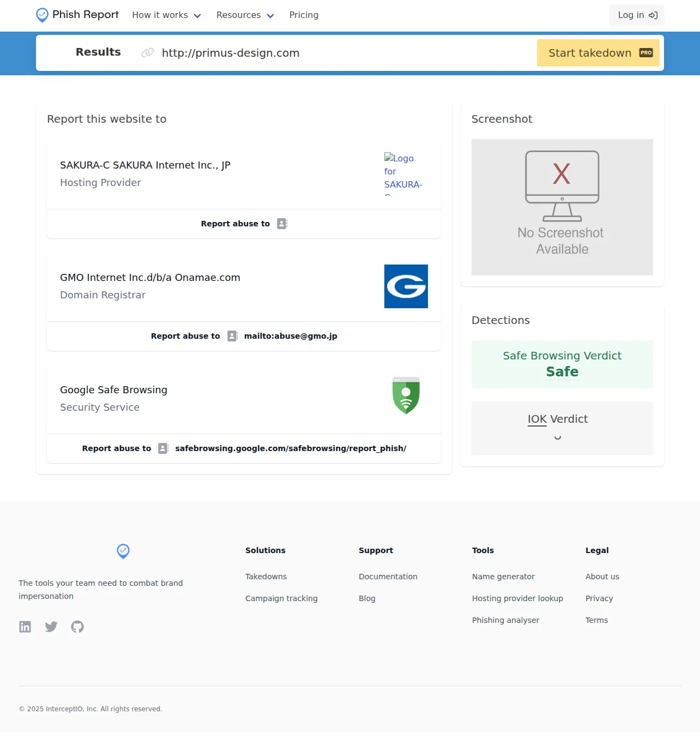Viewport: 700px width, 732px height.
Task: Open the Takedowns footer link
Action: [x=266, y=577]
